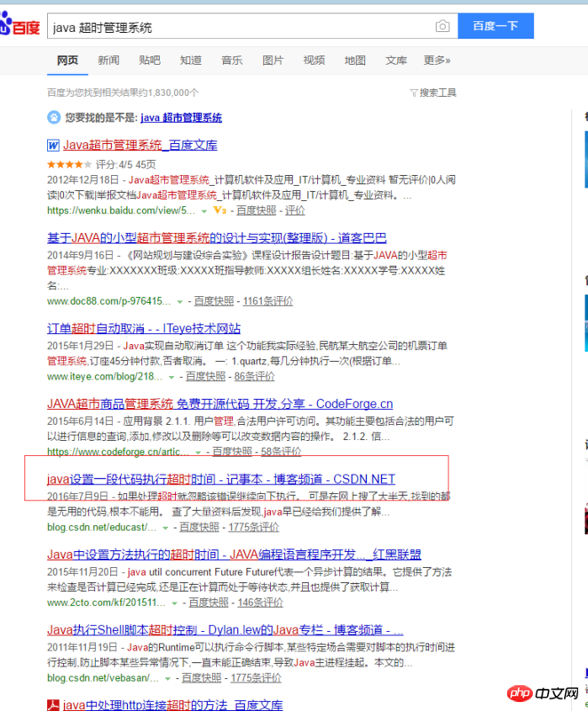Click 146条评价 link
Screen dimensions: 588x711
click(x=260, y=603)
